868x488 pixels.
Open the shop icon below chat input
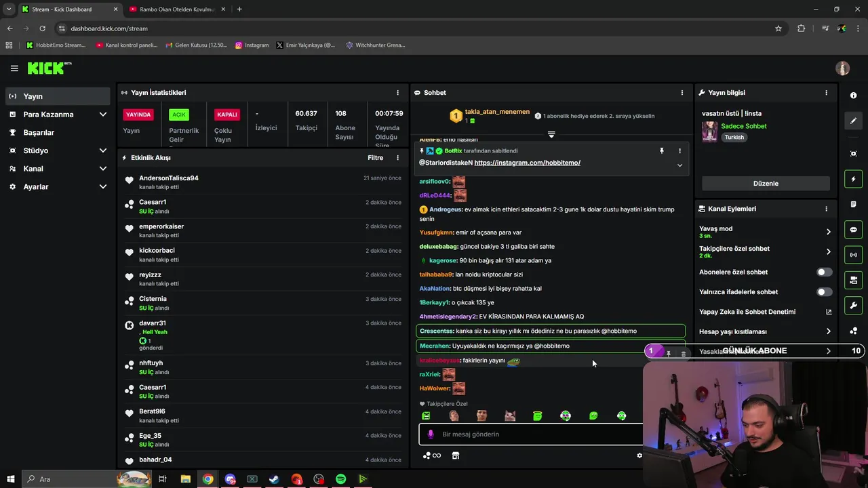pyautogui.click(x=456, y=455)
